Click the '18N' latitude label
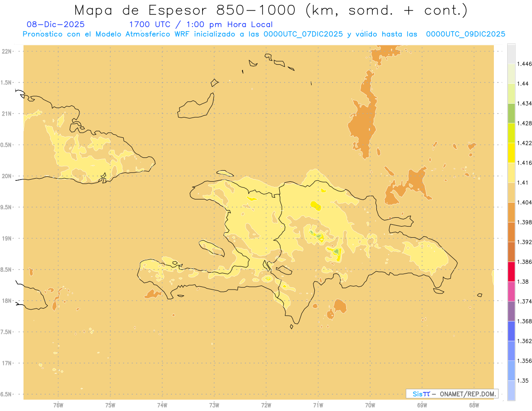This screenshot has height=411, width=532. click(6, 301)
